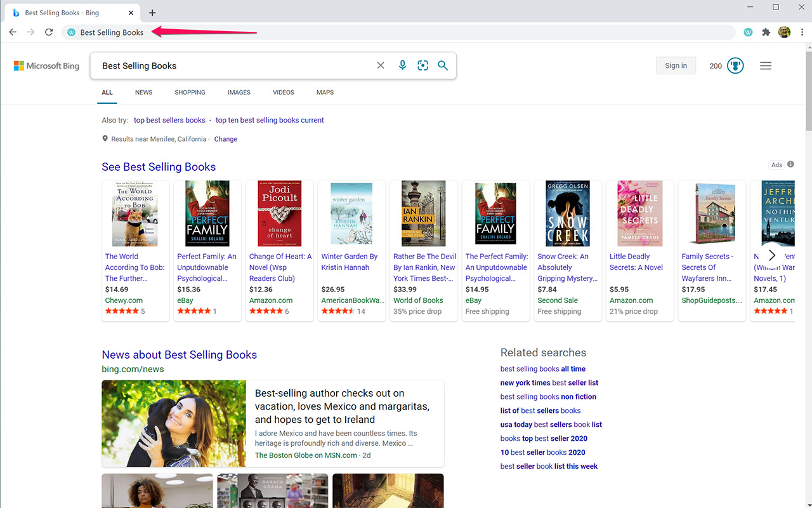The height and width of the screenshot is (508, 812).
Task: Click the Chewy.com seller name
Action: (124, 300)
